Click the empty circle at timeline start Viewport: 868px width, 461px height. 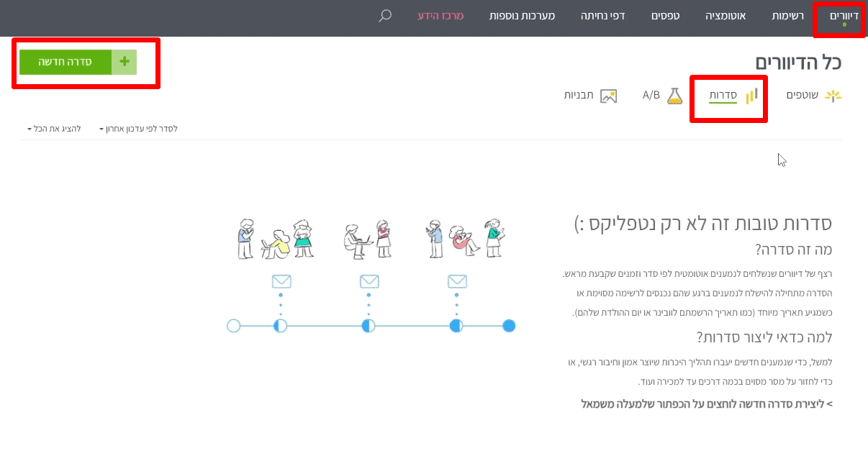point(233,326)
